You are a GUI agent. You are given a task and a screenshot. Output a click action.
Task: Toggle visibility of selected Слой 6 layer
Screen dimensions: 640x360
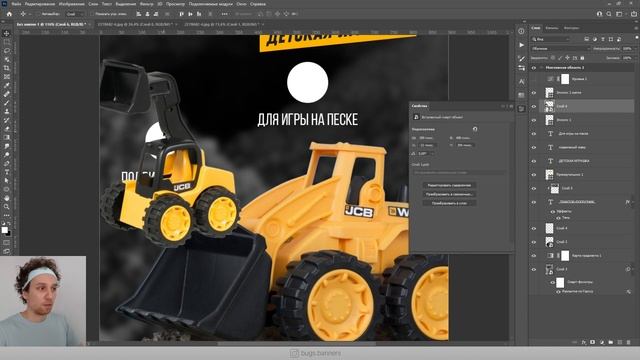tap(533, 107)
